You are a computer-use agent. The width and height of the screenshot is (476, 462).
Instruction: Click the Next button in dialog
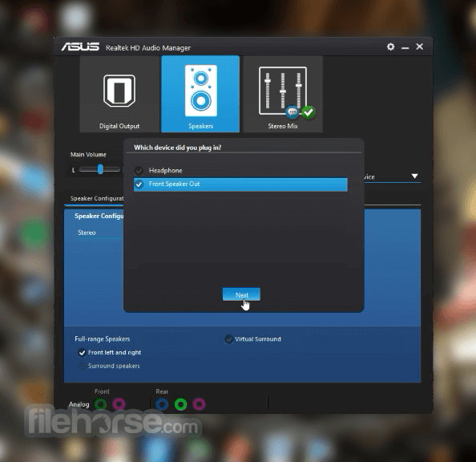(x=241, y=294)
